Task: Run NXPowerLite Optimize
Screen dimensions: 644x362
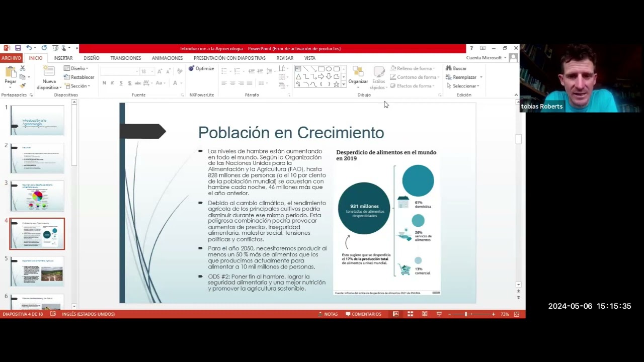Action: coord(201,68)
